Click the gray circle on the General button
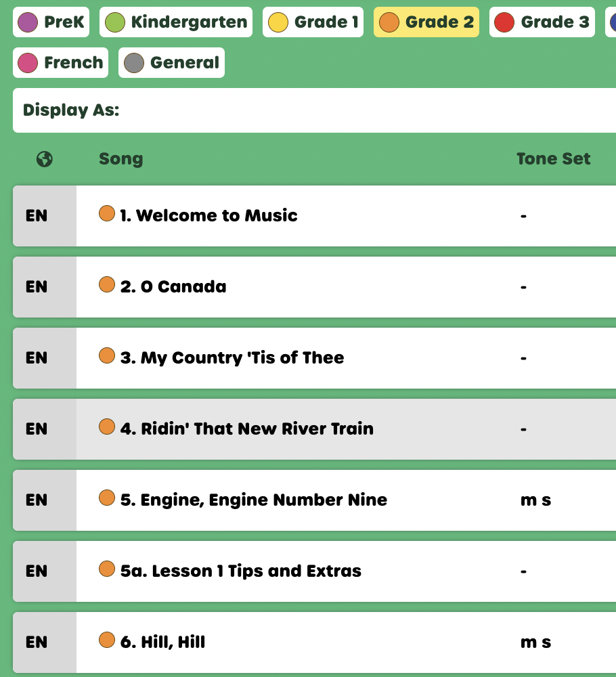 coord(133,62)
